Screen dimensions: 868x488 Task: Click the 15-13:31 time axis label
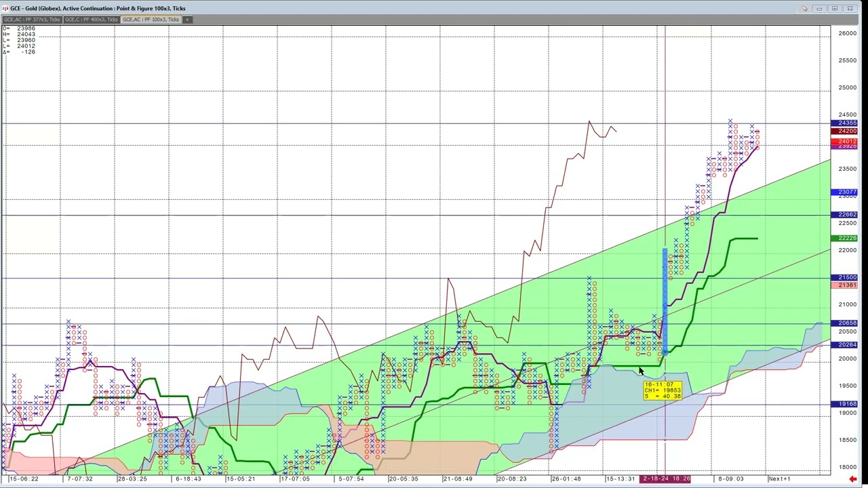point(620,479)
